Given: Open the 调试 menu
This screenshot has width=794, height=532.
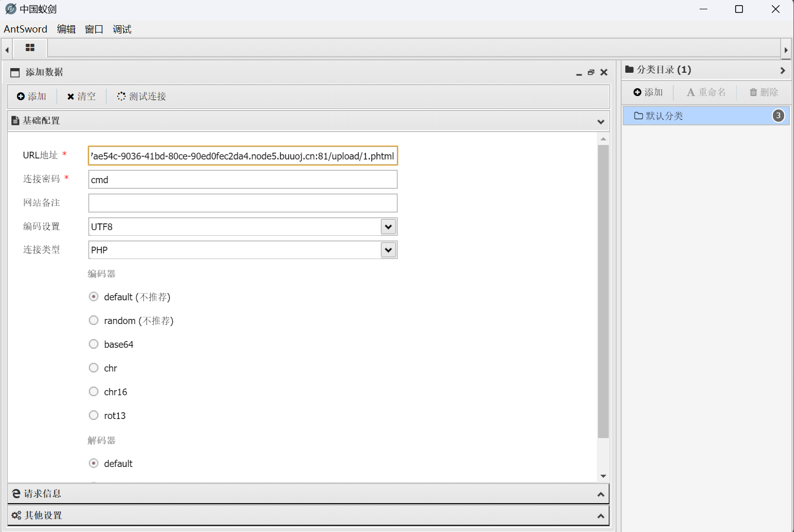Looking at the screenshot, I should coord(122,29).
